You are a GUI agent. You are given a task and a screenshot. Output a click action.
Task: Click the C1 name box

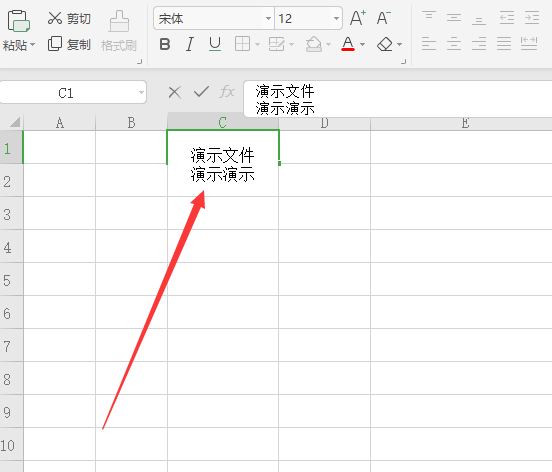[x=66, y=93]
